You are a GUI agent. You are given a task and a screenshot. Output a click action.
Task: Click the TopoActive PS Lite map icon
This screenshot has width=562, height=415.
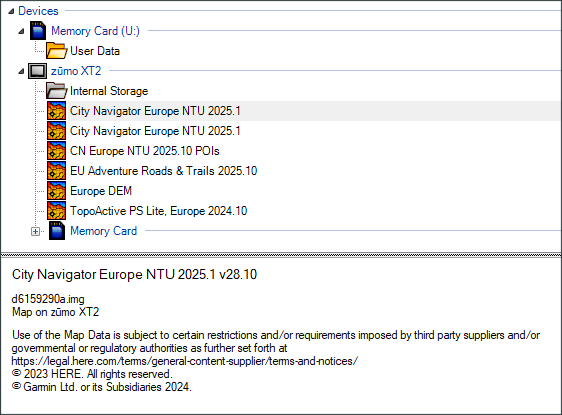[x=56, y=211]
